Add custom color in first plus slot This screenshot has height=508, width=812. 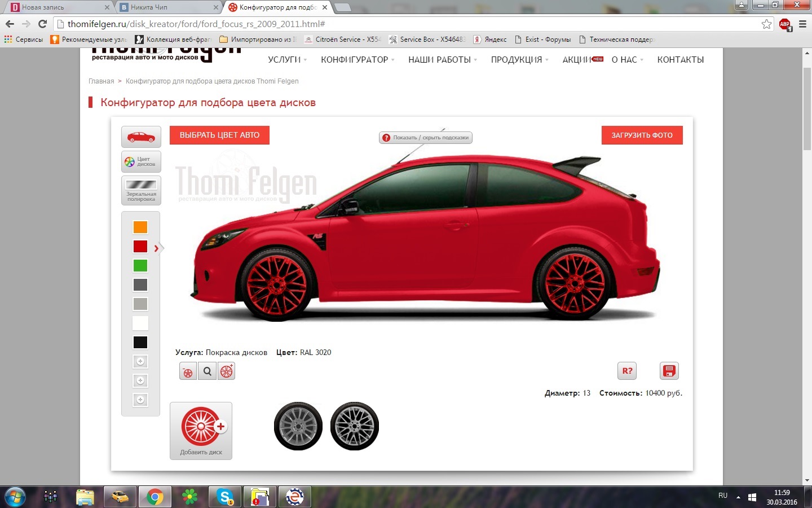pyautogui.click(x=140, y=361)
